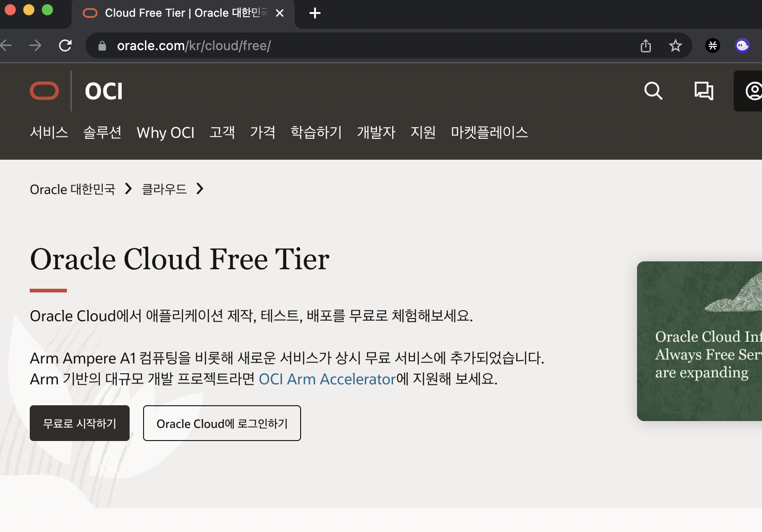
Task: Click the macOS yellow minimize window button
Action: [29, 10]
